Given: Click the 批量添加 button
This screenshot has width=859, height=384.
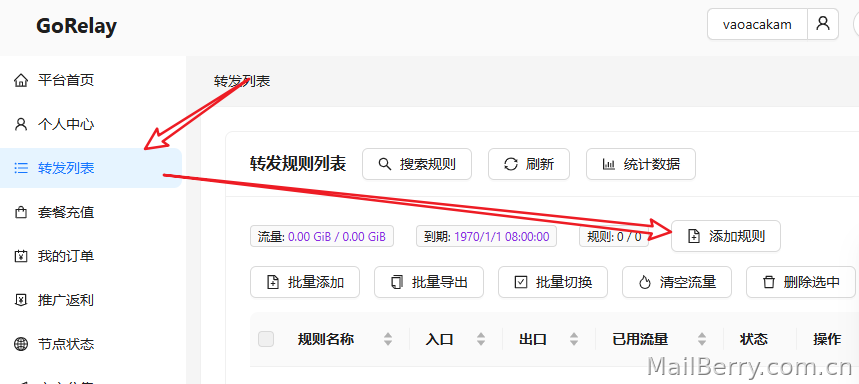Looking at the screenshot, I should click(x=305, y=282).
